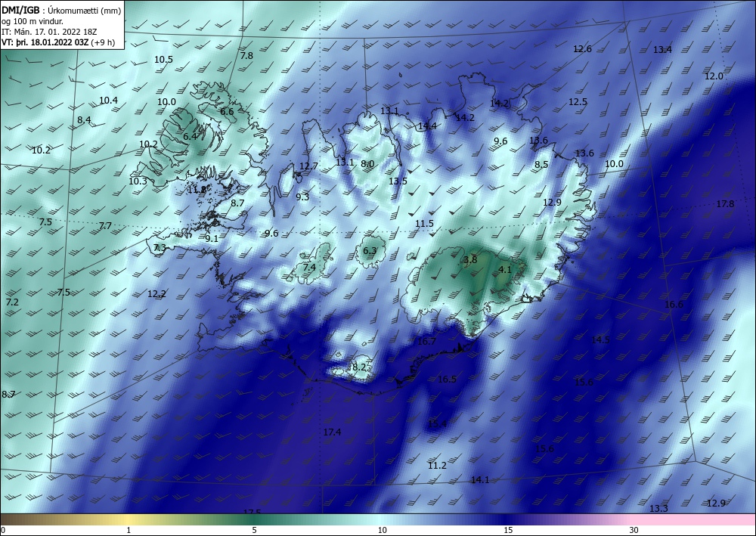The width and height of the screenshot is (756, 536).
Task: Click the 8.2 value label
Action: click(359, 367)
